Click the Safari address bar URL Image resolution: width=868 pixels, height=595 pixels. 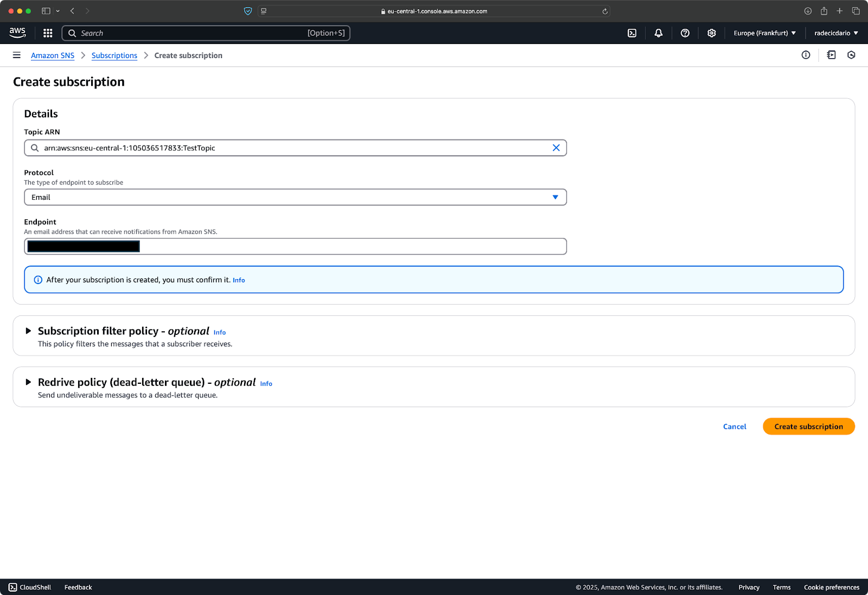434,11
